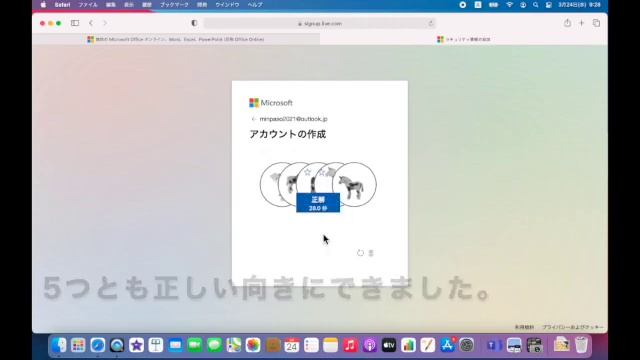Open the Trash in the Dock

click(581, 345)
